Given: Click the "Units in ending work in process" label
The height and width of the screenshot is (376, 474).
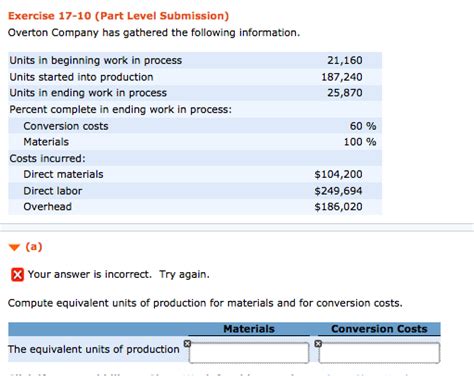Looking at the screenshot, I should tap(88, 93).
